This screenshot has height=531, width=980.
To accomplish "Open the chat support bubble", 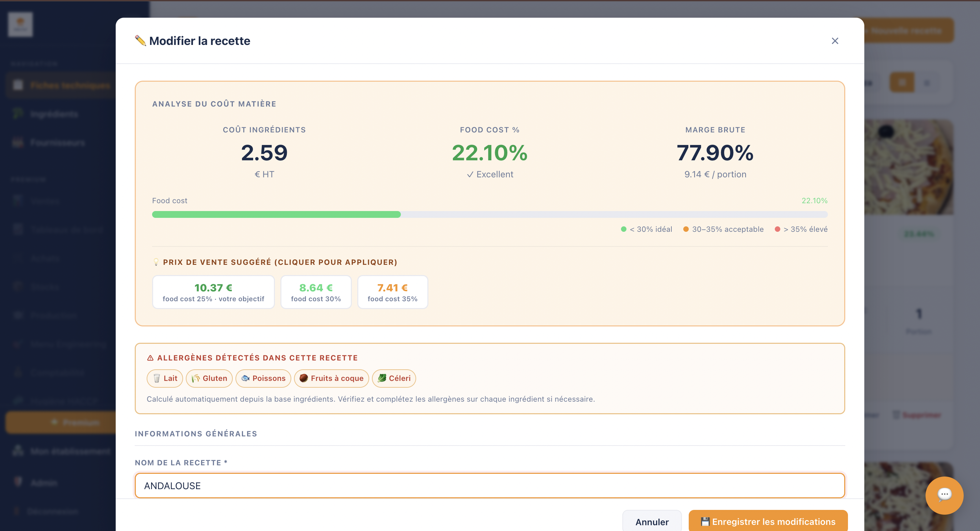I will [944, 495].
